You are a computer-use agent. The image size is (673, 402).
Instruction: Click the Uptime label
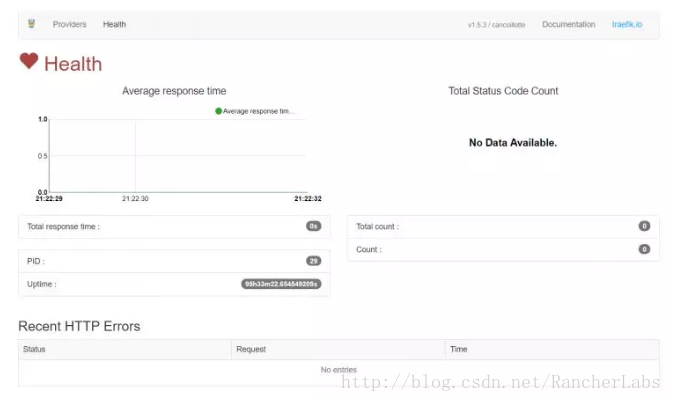pyautogui.click(x=42, y=284)
